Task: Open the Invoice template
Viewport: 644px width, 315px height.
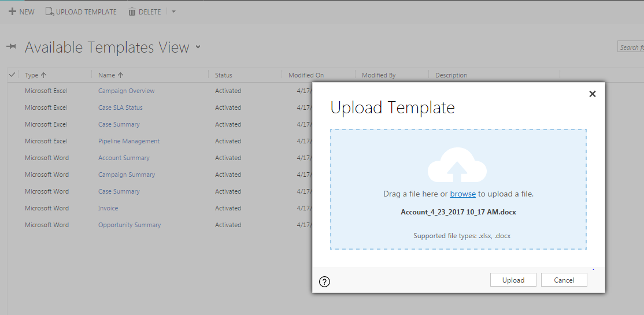Action: pos(108,208)
